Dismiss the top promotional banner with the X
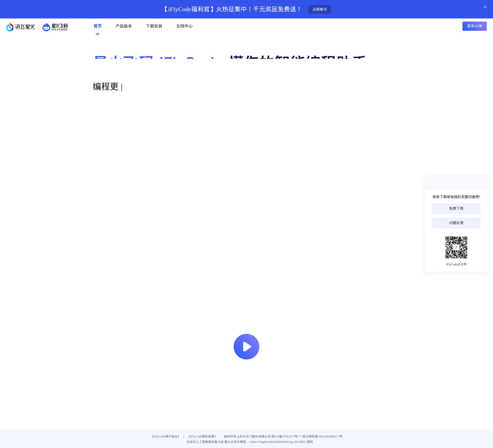 click(485, 7)
